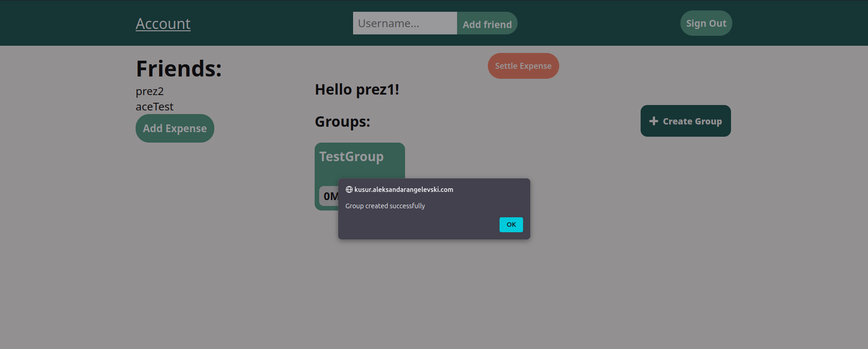Click the Friends: heading
The height and width of the screenshot is (349, 868).
(x=179, y=69)
